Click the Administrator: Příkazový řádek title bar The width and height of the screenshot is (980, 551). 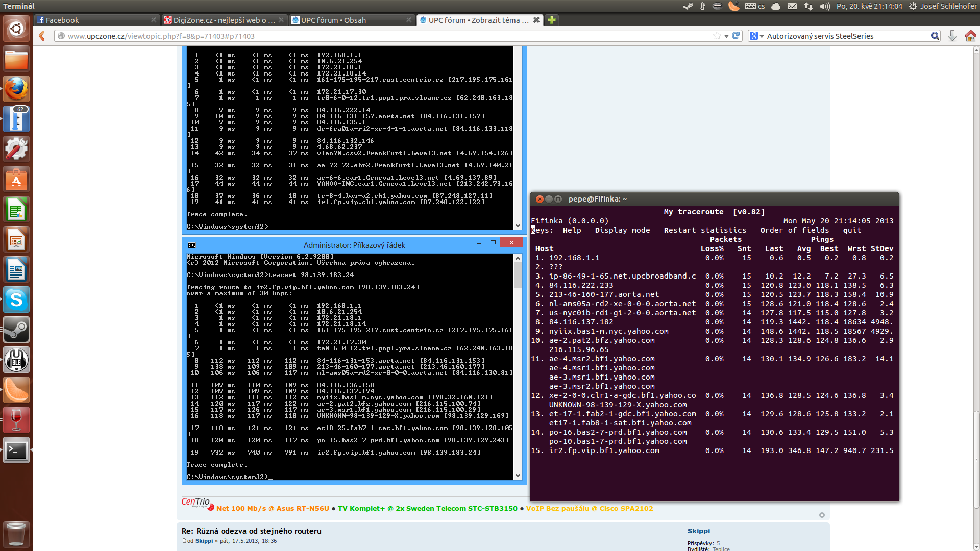click(x=354, y=245)
